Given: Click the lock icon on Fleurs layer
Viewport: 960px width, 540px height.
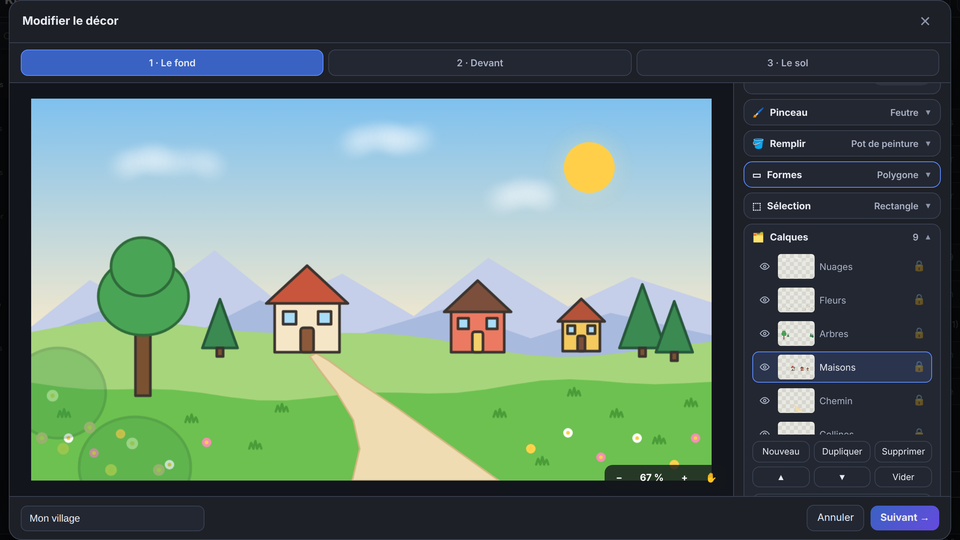Looking at the screenshot, I should coord(919,300).
